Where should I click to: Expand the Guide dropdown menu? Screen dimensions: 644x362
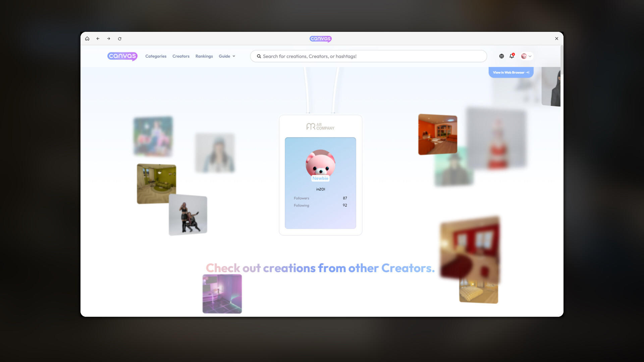pyautogui.click(x=227, y=56)
